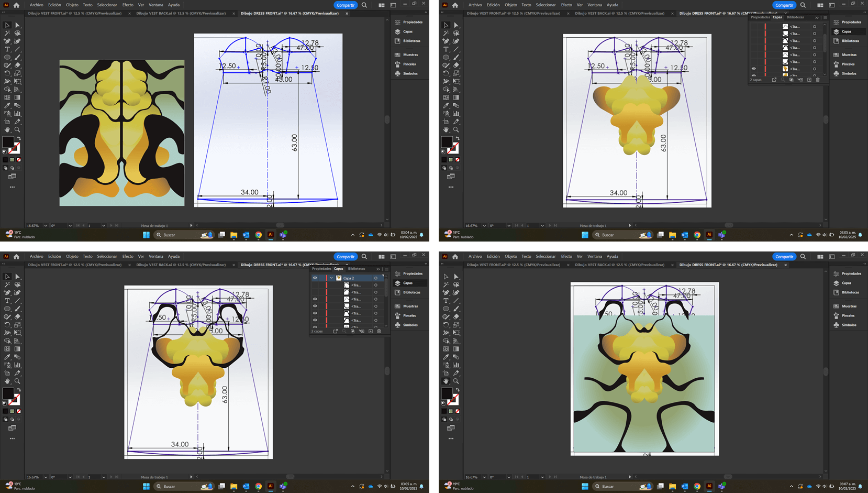
Task: Open Capas panel options menu in bottom-left window
Action: click(386, 269)
